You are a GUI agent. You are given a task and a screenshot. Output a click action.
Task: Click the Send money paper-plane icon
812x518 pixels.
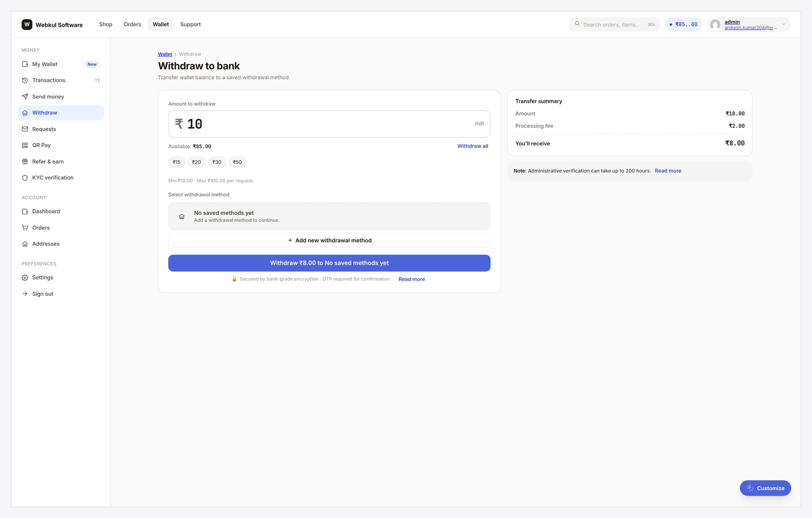25,96
